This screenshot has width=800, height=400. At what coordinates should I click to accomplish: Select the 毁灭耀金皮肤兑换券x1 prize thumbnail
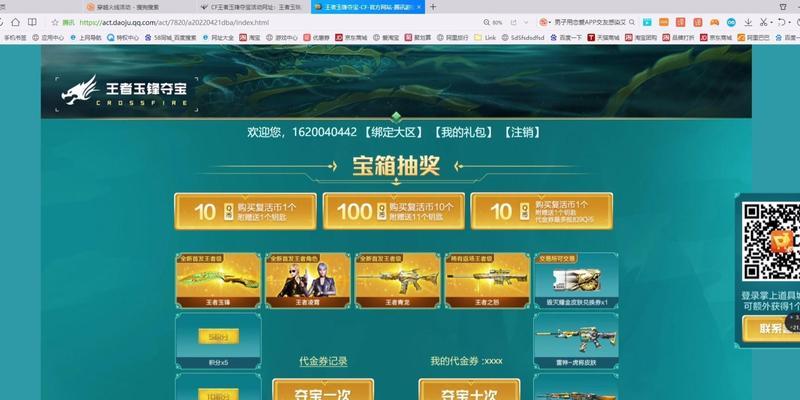coord(576,280)
